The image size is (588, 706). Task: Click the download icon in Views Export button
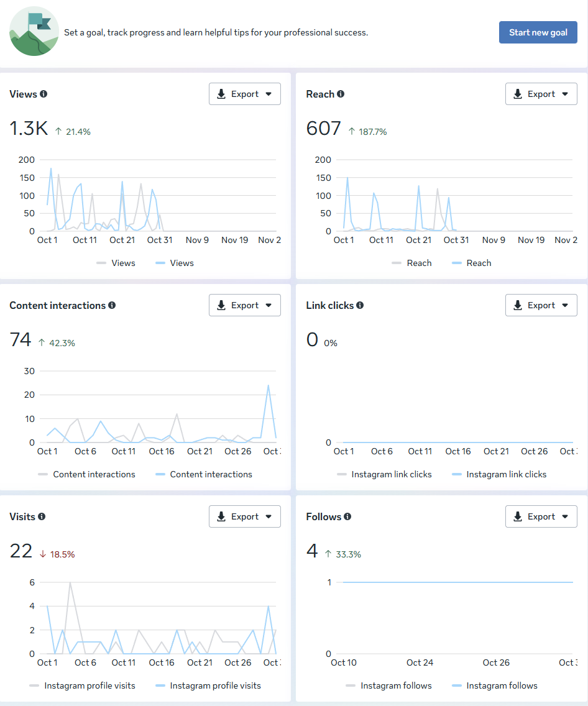[221, 93]
